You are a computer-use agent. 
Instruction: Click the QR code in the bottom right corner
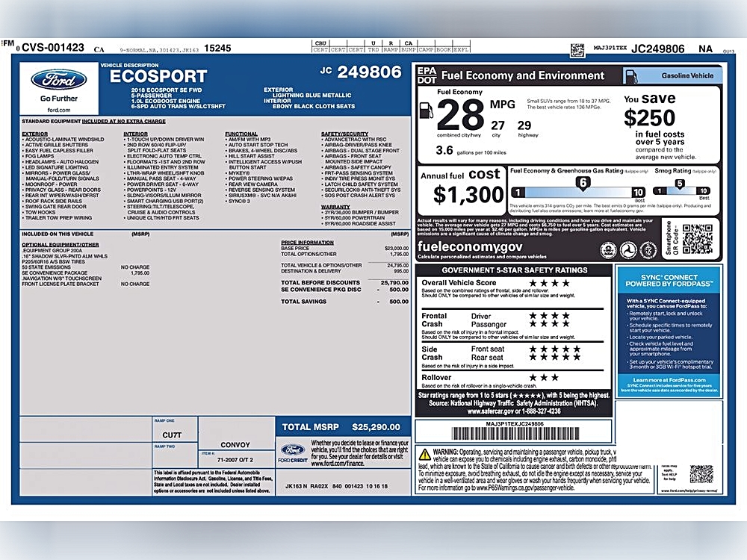[701, 474]
